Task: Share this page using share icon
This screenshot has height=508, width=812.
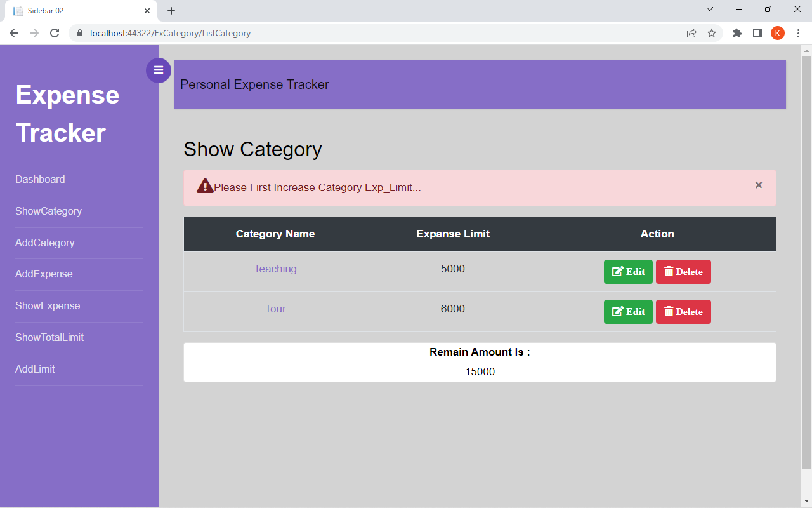Action: pos(691,33)
